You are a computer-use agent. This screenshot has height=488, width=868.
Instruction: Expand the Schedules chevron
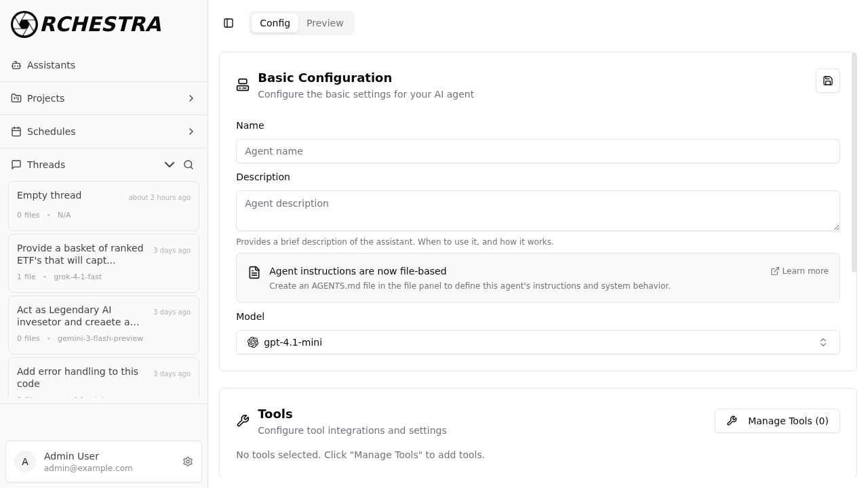click(x=191, y=131)
